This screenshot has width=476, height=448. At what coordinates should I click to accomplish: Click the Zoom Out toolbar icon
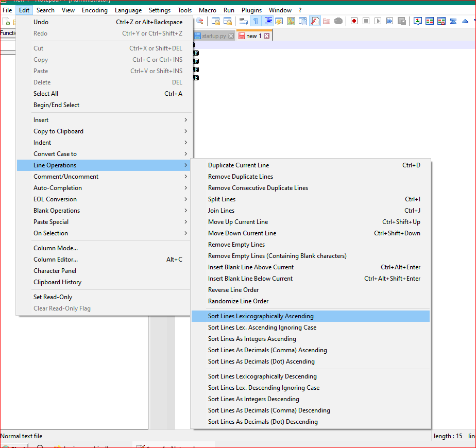(x=200, y=21)
